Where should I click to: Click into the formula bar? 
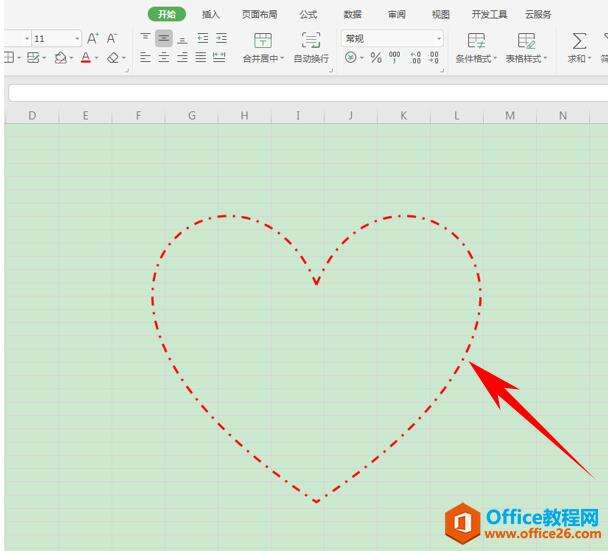pyautogui.click(x=308, y=93)
